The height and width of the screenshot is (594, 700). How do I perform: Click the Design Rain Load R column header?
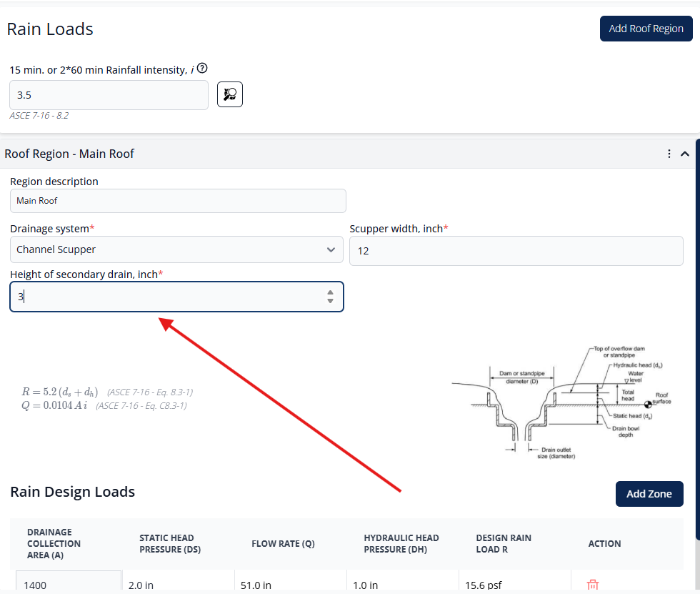504,543
